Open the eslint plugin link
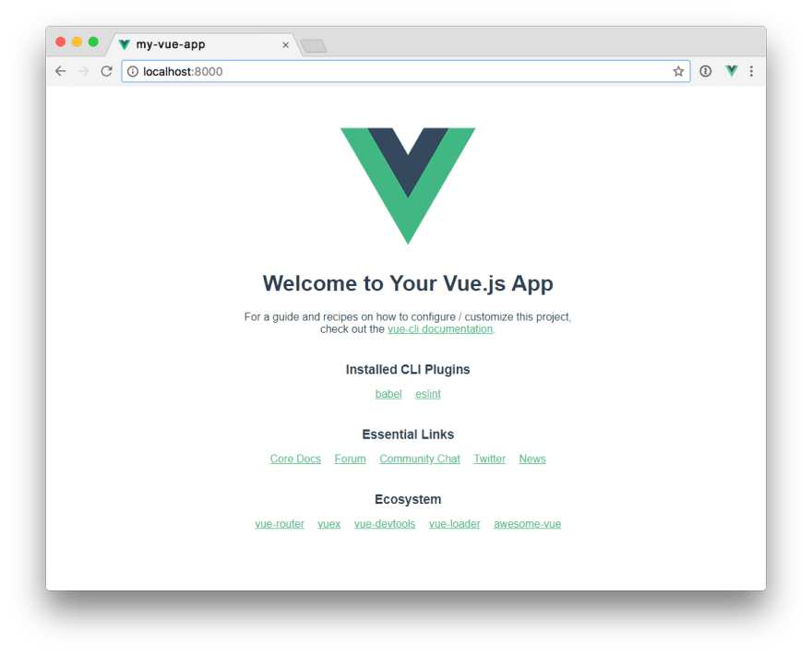This screenshot has height=656, width=812. coord(428,394)
